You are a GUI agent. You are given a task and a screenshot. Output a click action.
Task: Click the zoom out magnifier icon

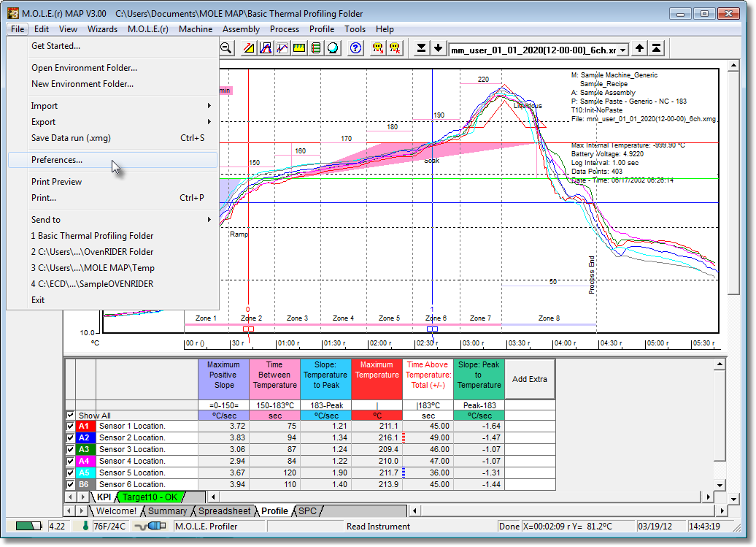(225, 47)
